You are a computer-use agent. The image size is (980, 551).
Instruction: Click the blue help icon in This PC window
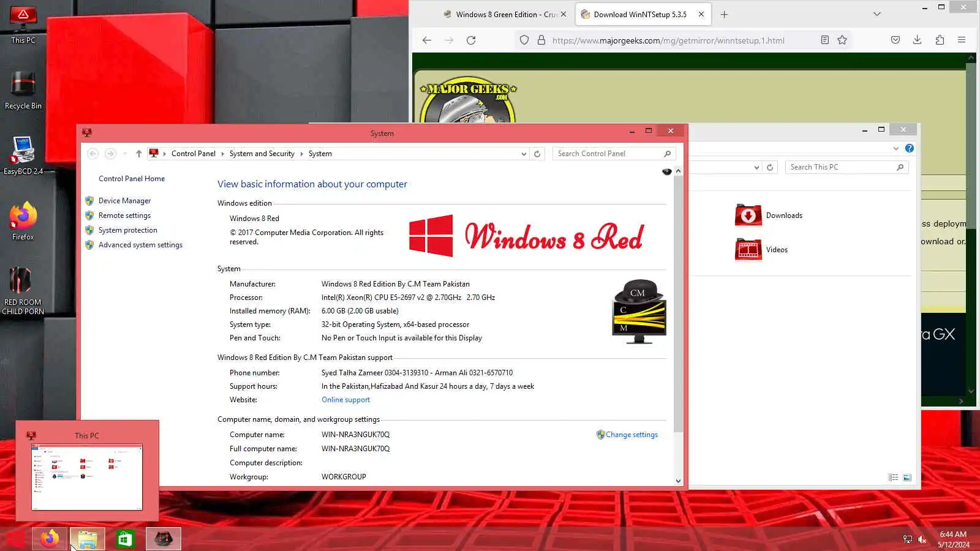coord(910,148)
